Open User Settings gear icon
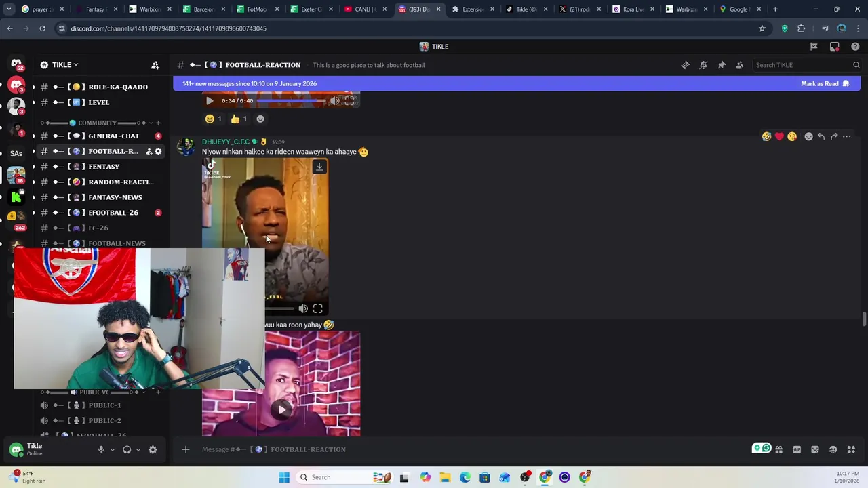This screenshot has width=868, height=488. tap(153, 449)
